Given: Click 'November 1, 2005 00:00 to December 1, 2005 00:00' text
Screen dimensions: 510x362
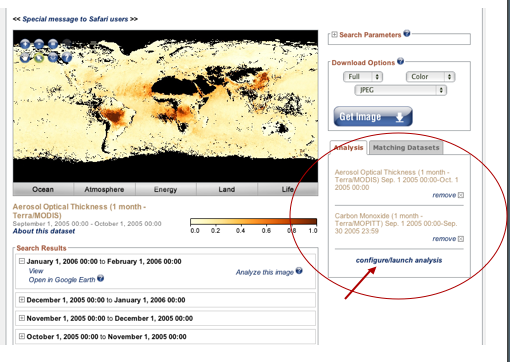Looking at the screenshot, I should [x=110, y=318].
